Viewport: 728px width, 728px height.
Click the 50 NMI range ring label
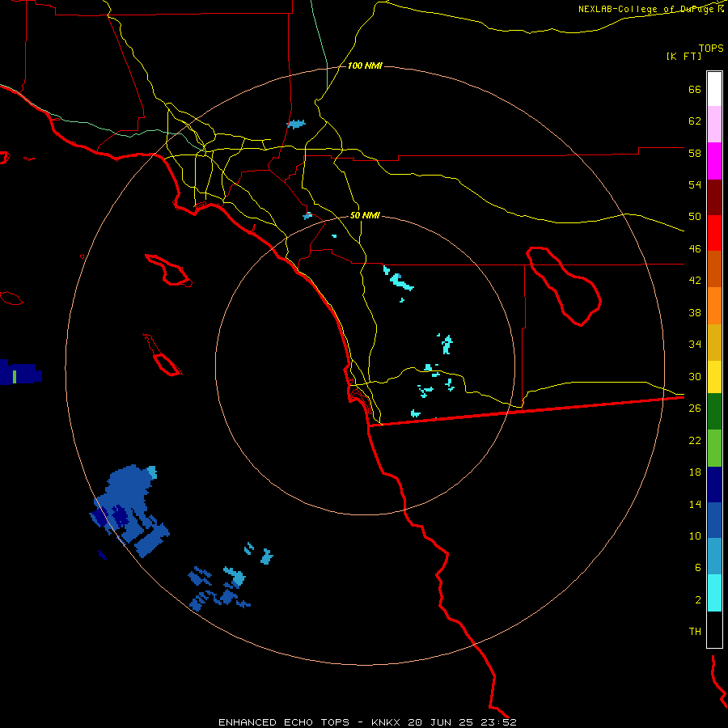pos(365,215)
